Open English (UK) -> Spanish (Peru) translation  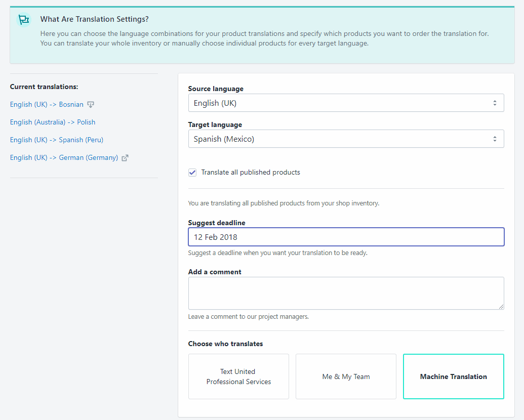coord(57,140)
